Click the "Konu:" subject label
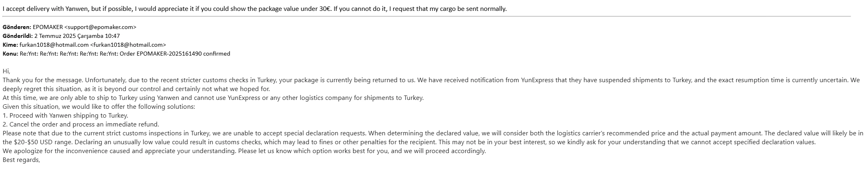The height and width of the screenshot is (172, 868). 10,54
